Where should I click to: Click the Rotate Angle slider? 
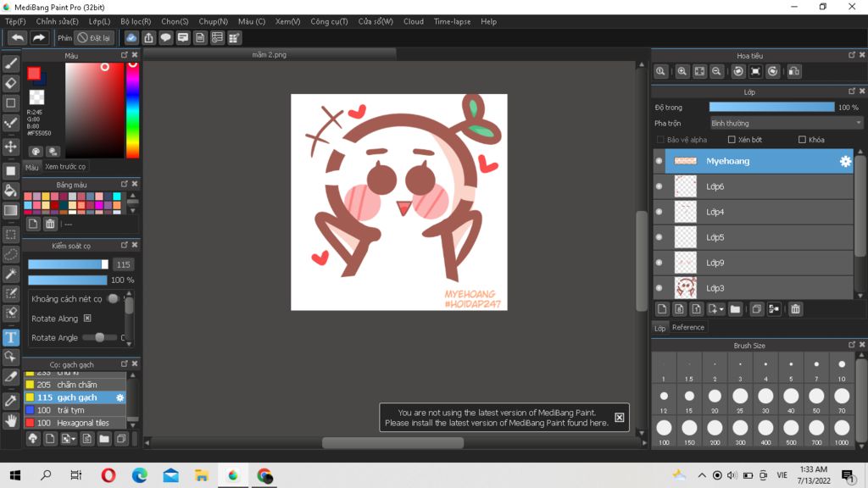tap(100, 337)
